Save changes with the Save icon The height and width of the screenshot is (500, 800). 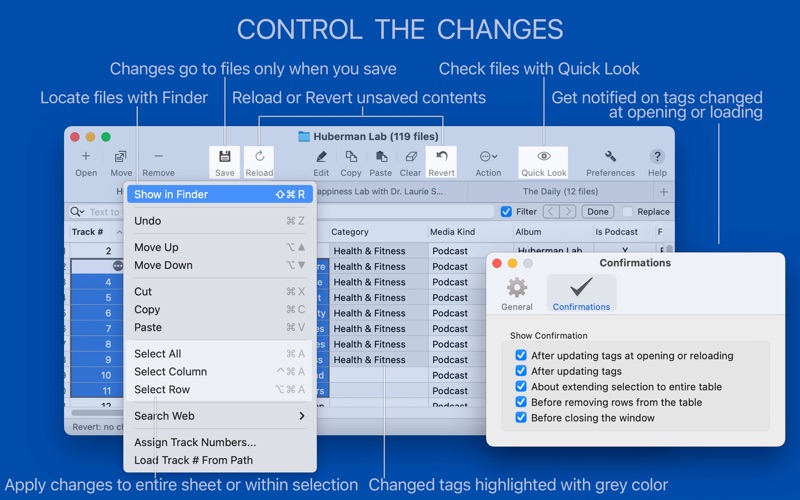[x=224, y=156]
